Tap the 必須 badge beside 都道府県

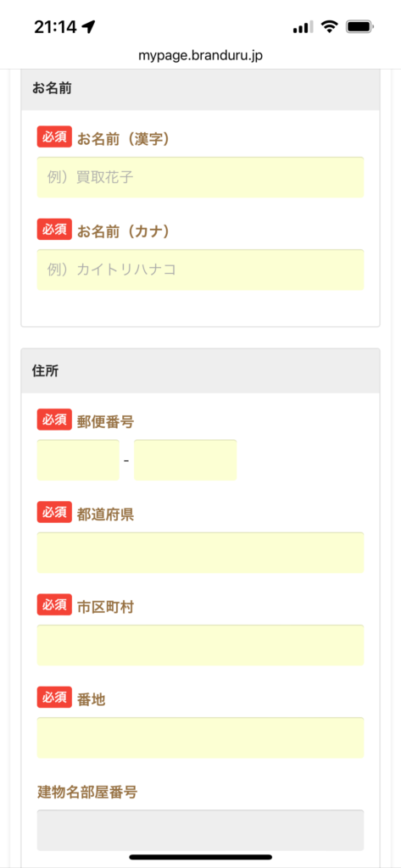54,512
